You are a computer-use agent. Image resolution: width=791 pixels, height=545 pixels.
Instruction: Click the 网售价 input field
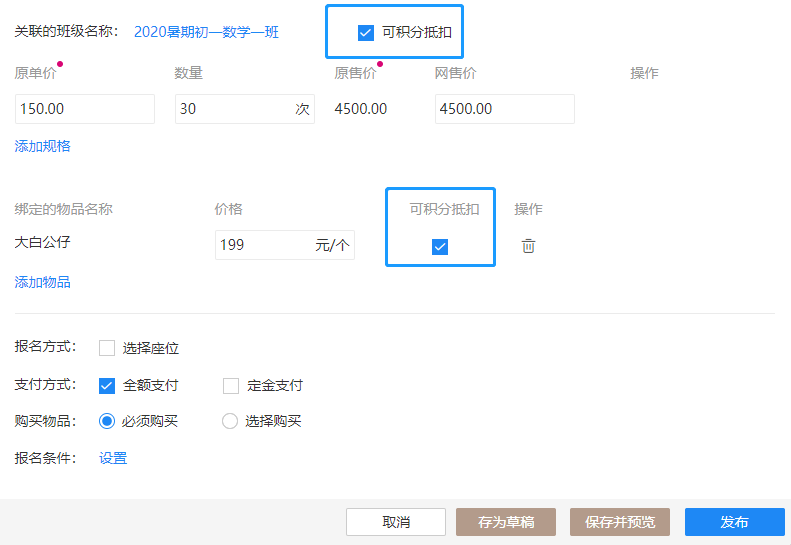(x=504, y=109)
